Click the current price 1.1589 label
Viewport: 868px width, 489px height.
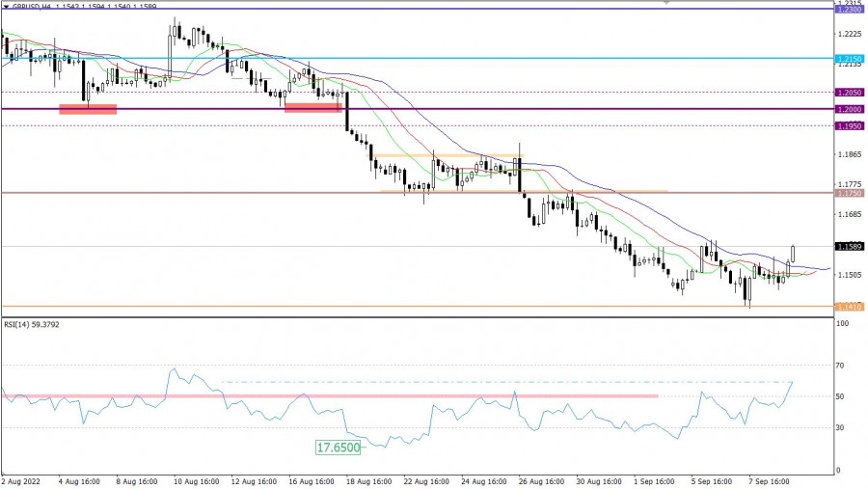(850, 246)
